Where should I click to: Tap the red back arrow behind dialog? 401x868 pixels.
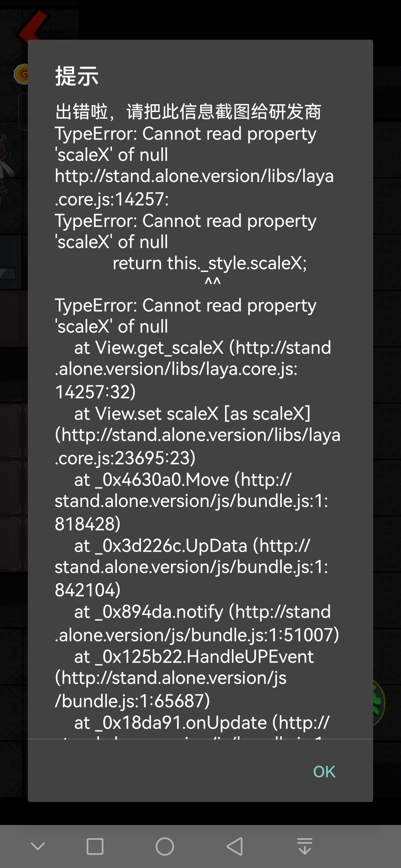coord(32,25)
